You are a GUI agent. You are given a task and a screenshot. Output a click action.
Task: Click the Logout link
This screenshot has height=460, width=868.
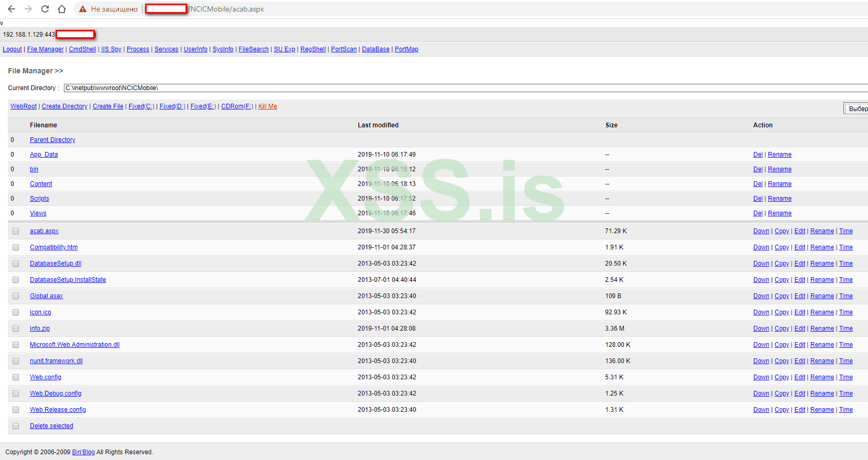(13, 49)
